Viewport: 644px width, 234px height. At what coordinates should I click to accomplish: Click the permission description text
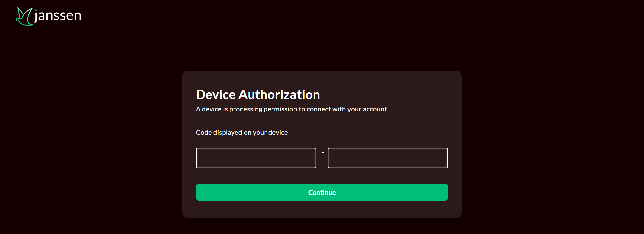[x=291, y=109]
